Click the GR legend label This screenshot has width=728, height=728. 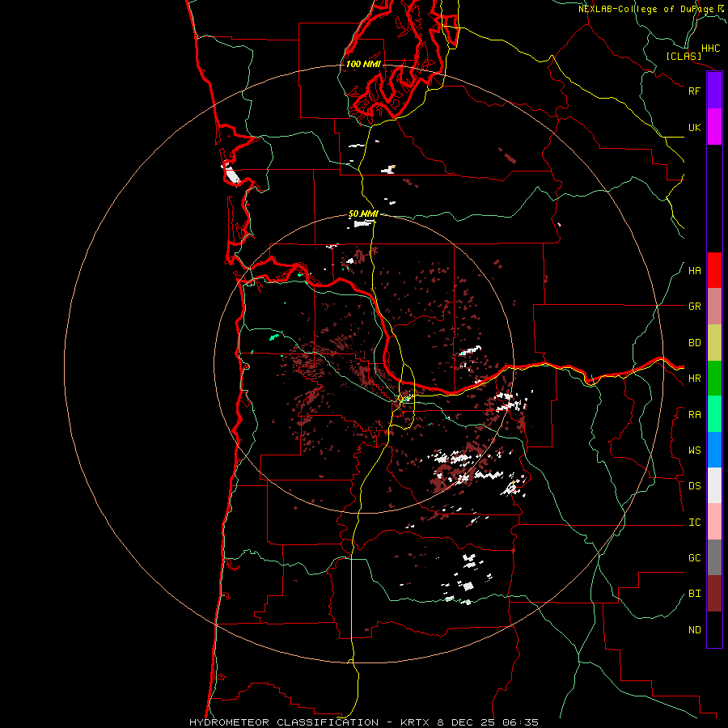[x=695, y=307]
